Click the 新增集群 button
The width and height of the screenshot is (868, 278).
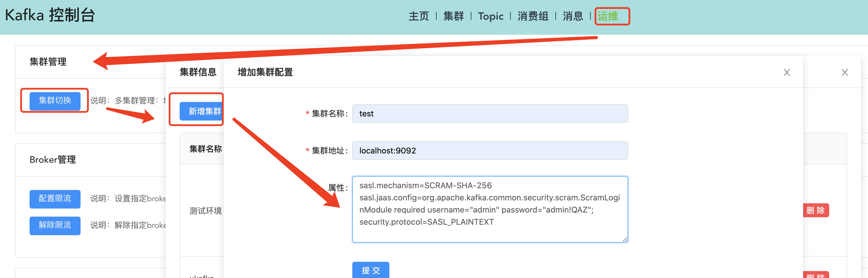202,111
